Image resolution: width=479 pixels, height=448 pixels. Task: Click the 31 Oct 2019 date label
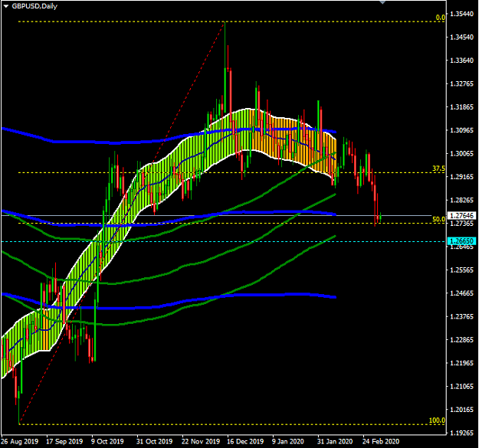point(154,441)
